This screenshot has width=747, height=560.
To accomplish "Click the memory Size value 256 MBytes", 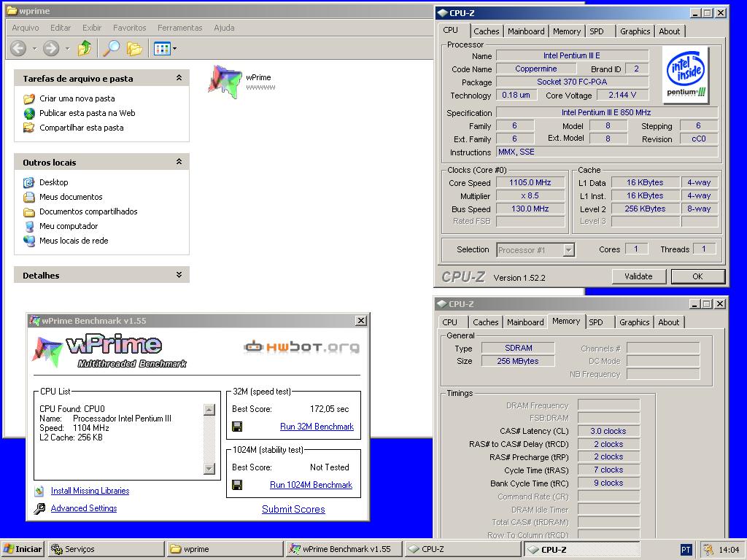I will [518, 361].
